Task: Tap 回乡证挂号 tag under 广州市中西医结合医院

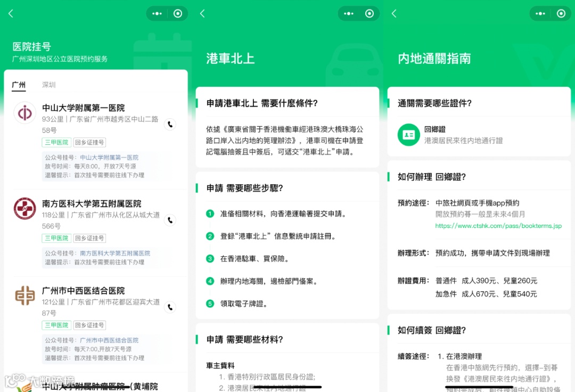Action: (x=90, y=325)
